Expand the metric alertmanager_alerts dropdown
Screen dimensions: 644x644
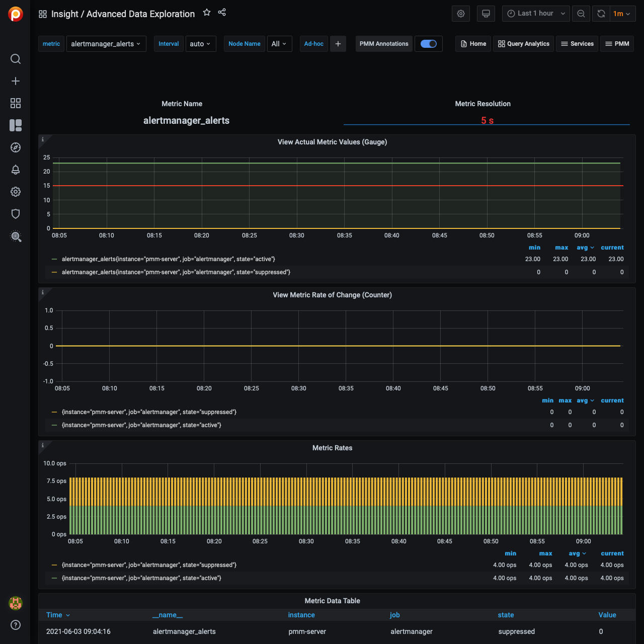tap(106, 44)
